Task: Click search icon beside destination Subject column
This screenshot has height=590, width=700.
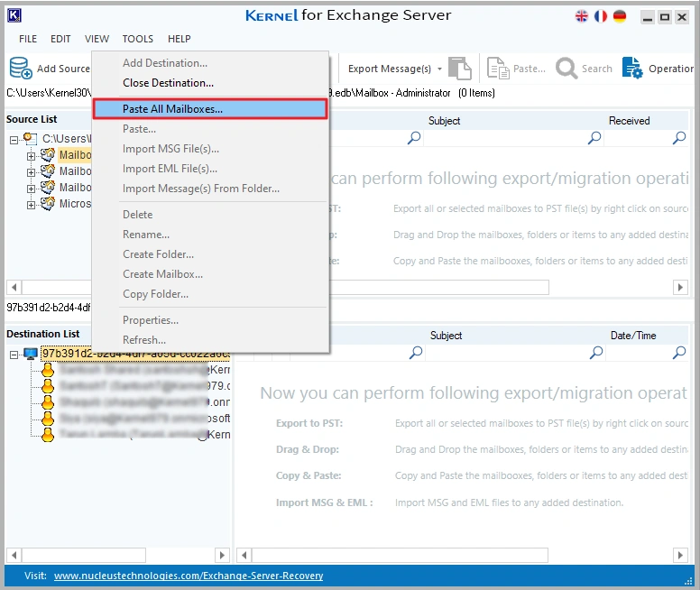Action: click(416, 353)
